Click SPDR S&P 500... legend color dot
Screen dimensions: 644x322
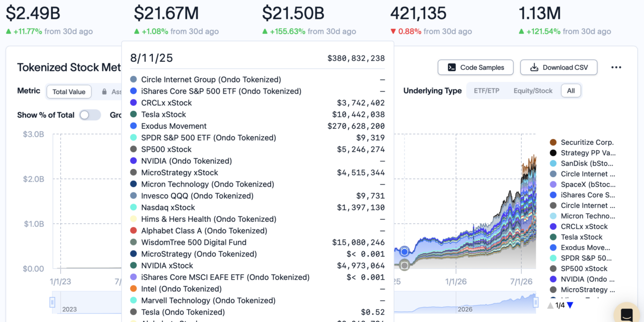(553, 258)
